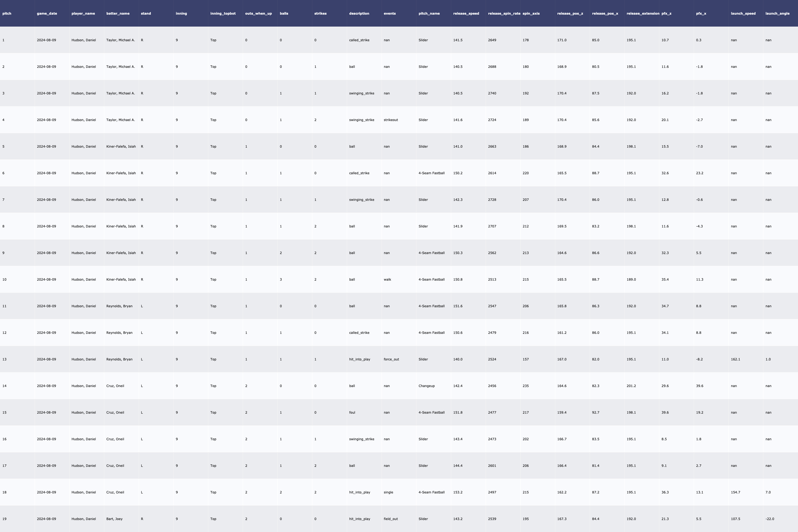Click the walk event cell
798x532 pixels.
[387, 280]
